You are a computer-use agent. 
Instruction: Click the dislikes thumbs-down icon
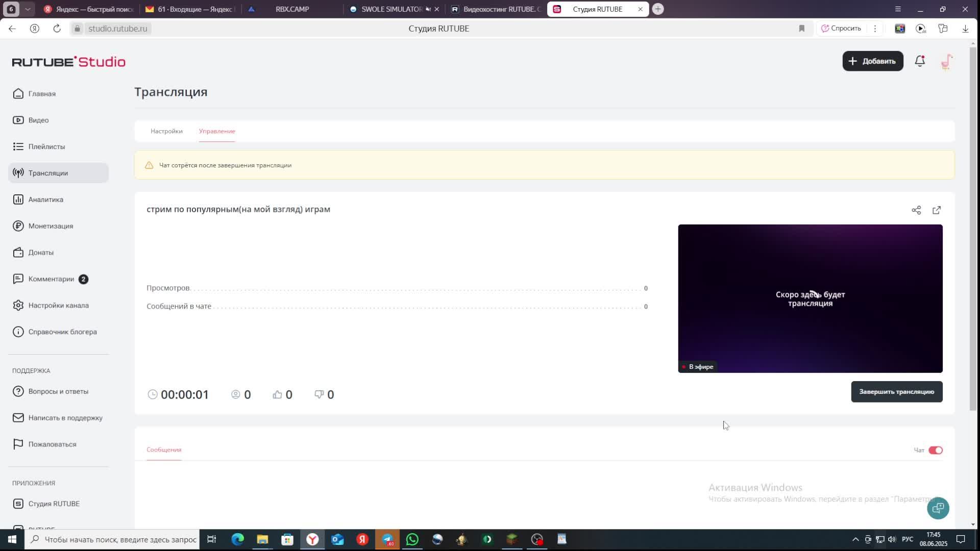pos(319,394)
